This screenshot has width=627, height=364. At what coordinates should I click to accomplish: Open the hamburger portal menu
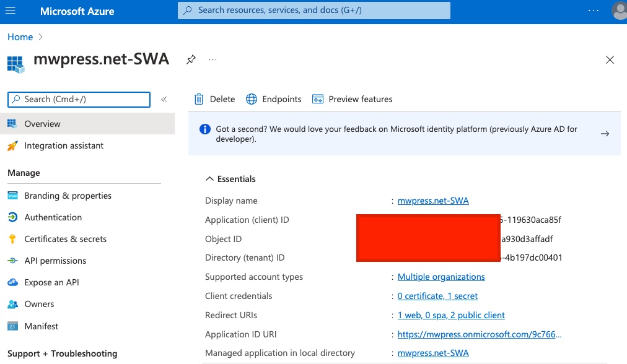(x=11, y=11)
